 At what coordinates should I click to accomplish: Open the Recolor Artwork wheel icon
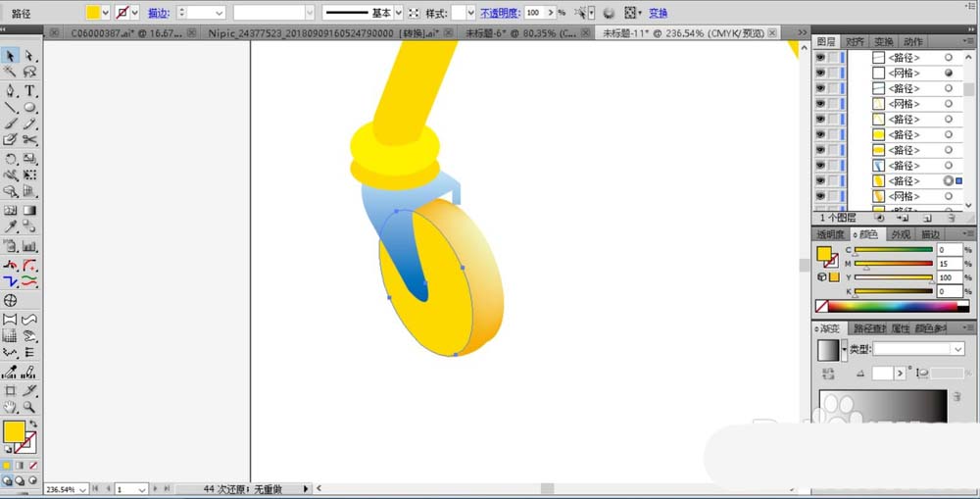tap(609, 13)
